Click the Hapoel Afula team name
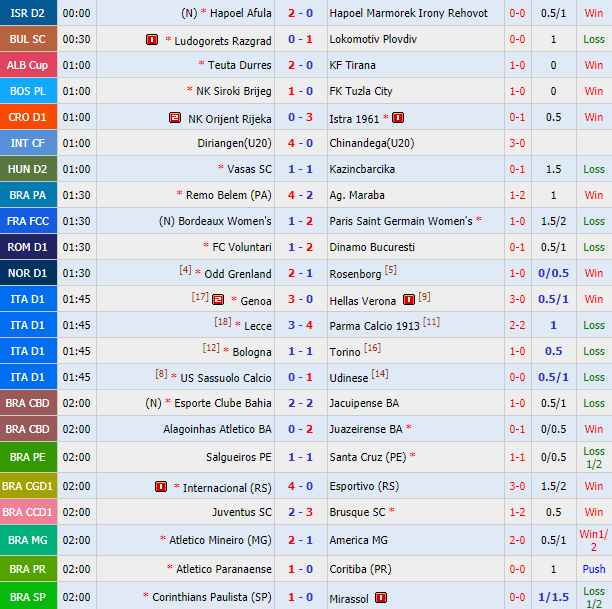Image resolution: width=612 pixels, height=609 pixels. (x=240, y=13)
